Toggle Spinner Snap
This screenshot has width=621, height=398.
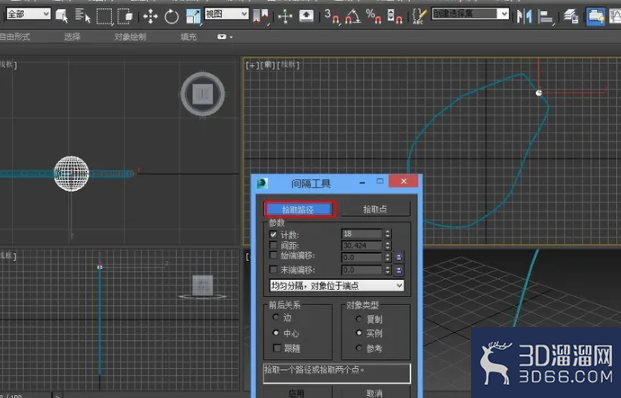coord(394,16)
